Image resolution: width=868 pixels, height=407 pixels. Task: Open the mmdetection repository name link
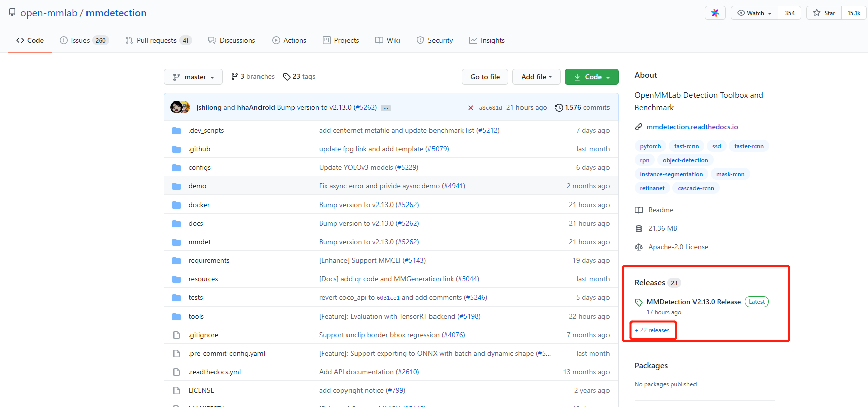(x=116, y=13)
